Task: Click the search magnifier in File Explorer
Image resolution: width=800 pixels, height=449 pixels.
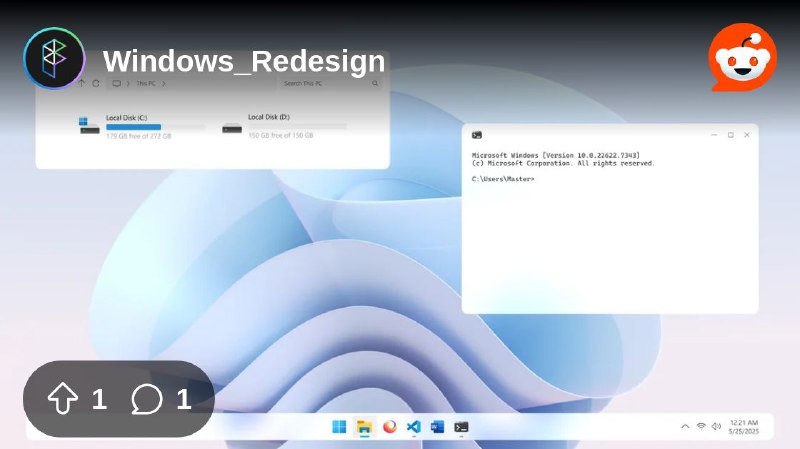Action: coord(375,83)
